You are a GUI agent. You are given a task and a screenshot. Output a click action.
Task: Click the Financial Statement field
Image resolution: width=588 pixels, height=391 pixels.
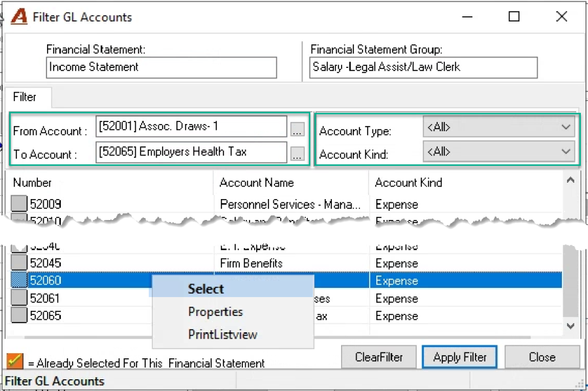coord(161,67)
